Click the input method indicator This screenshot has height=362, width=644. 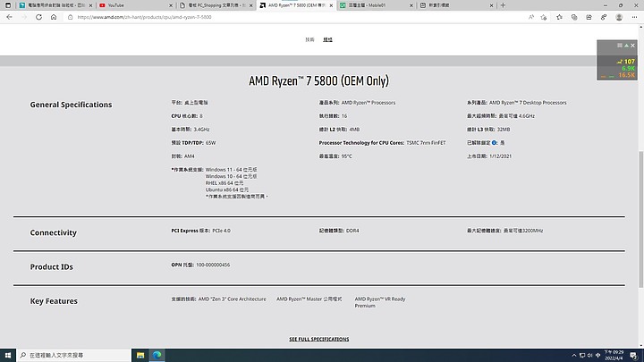[598, 356]
